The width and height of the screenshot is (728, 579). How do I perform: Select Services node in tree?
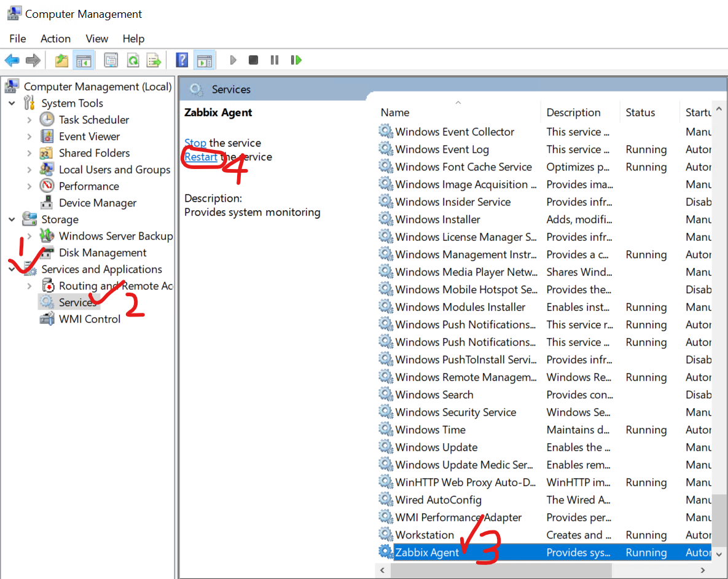click(77, 302)
